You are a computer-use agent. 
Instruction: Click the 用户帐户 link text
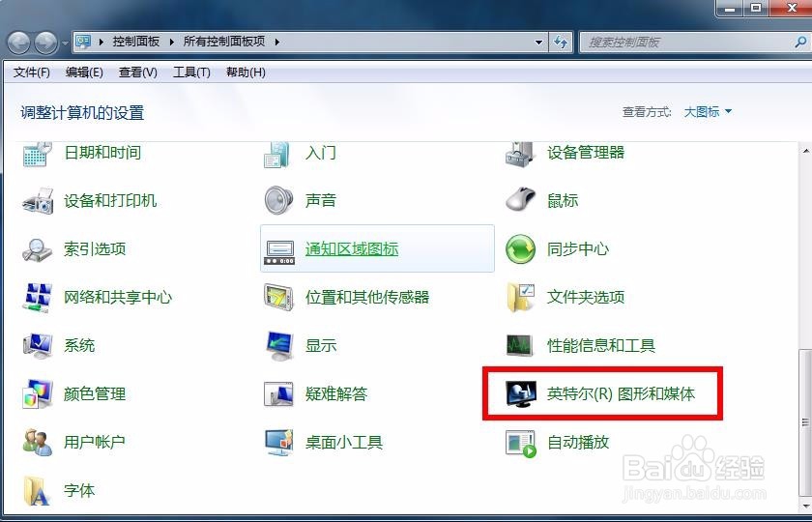tap(95, 443)
